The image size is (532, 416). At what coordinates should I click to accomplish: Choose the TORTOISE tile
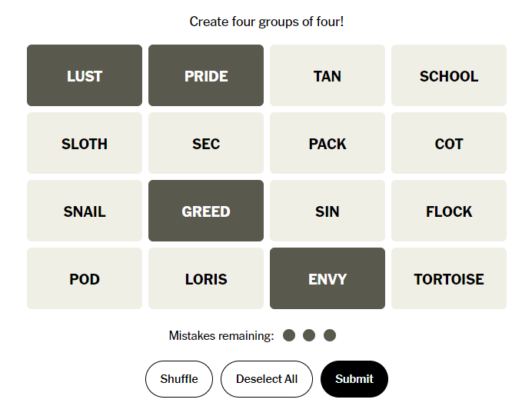pos(449,278)
